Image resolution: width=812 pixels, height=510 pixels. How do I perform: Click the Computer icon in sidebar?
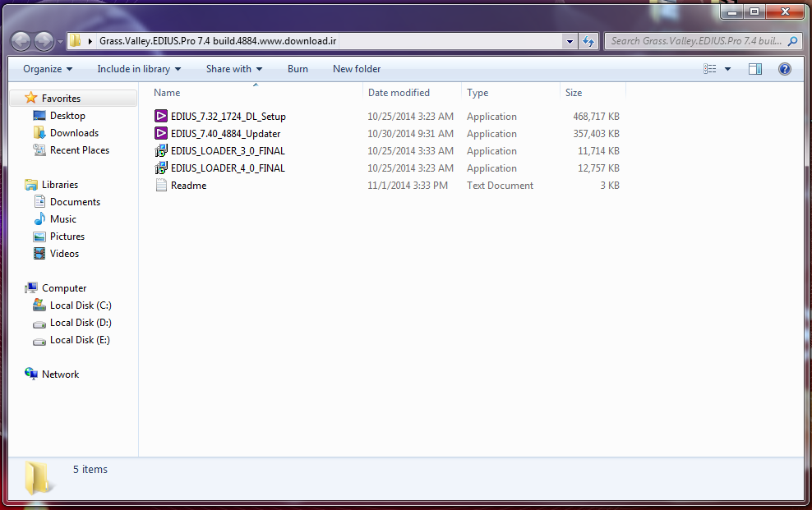(x=31, y=287)
